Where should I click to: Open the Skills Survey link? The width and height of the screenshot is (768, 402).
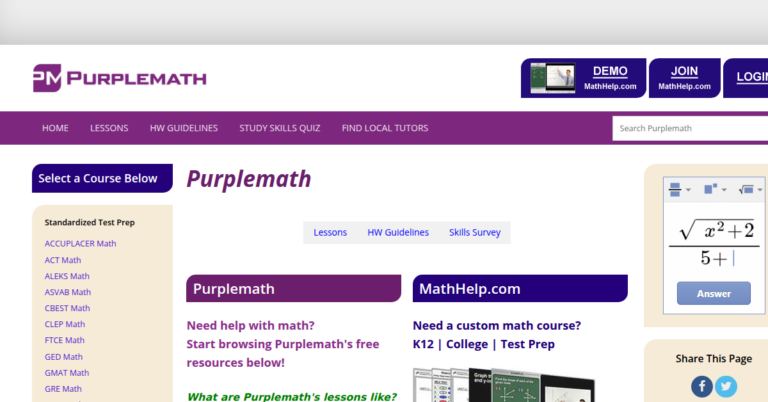pyautogui.click(x=475, y=233)
